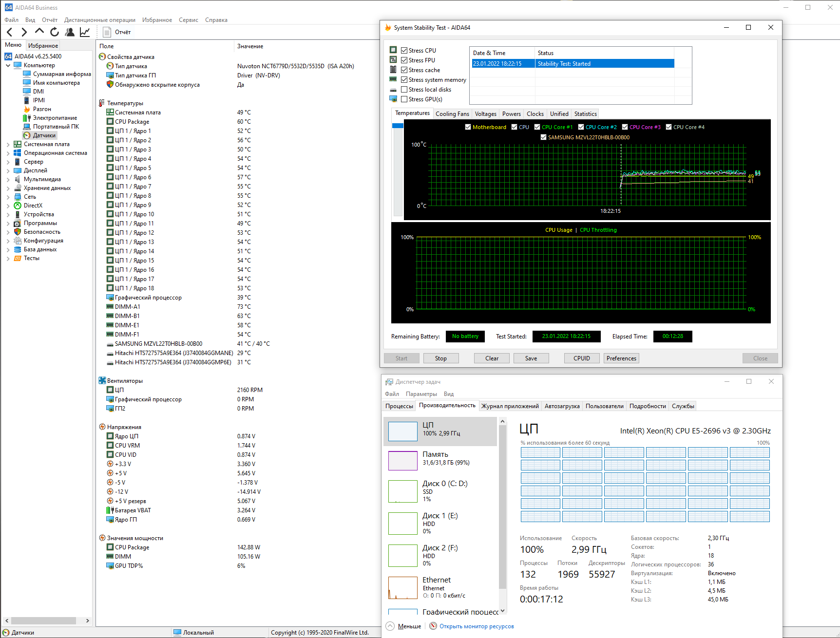Image resolution: width=840 pixels, height=638 pixels.
Task: Expand the Операционная система node
Action: tap(8, 153)
